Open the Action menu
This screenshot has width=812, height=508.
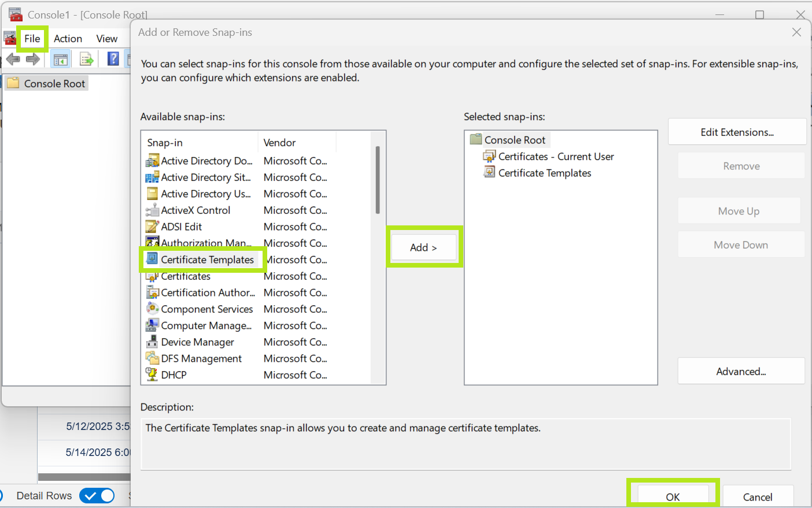[68, 39]
